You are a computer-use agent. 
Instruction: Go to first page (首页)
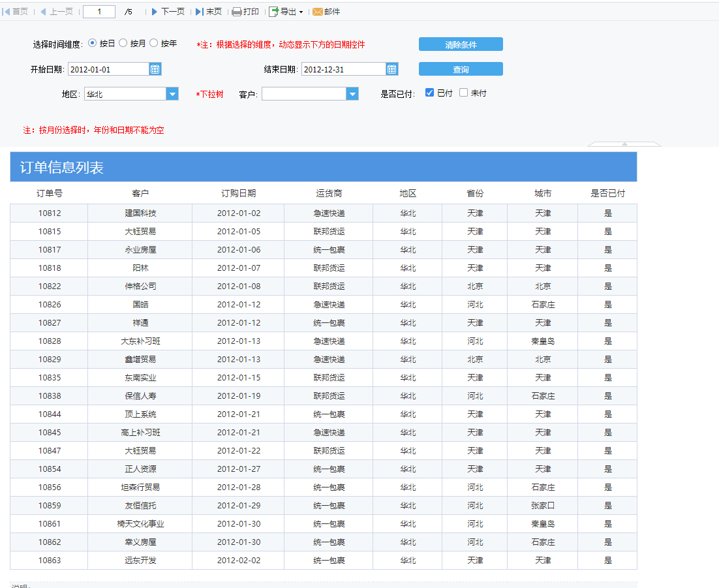pyautogui.click(x=15, y=12)
